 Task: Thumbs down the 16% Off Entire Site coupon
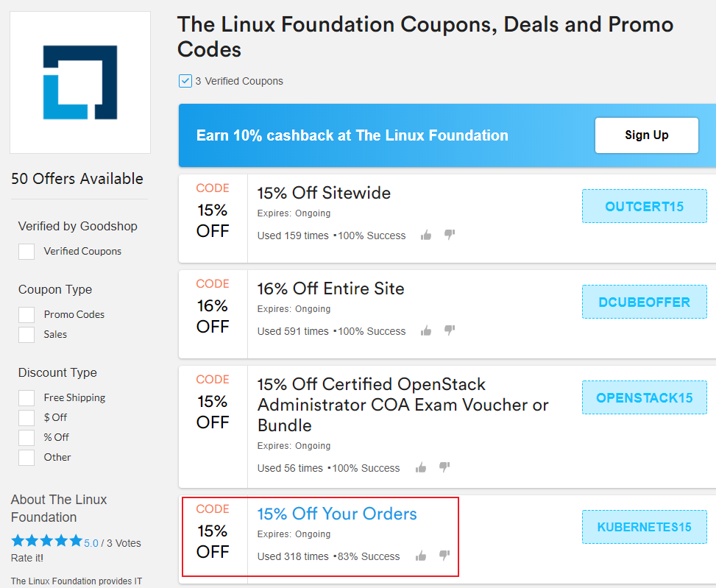449,331
